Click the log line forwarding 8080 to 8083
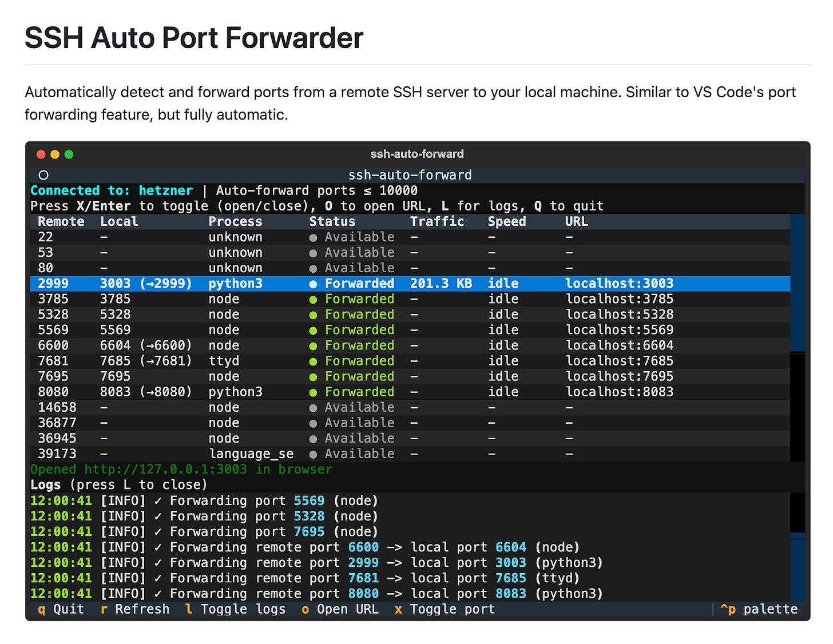Screen dimensions: 833x644 [x=316, y=594]
